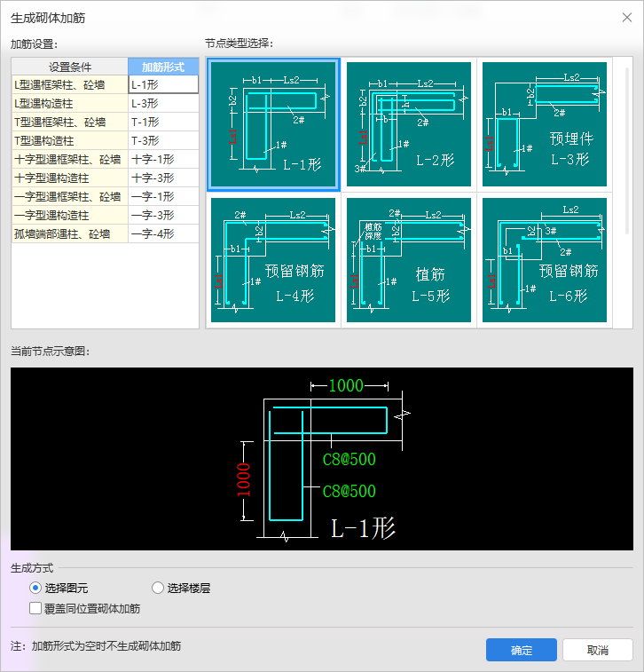The width and height of the screenshot is (644, 672).
Task: Select row 一字型遇构造柱
Action: (70, 215)
